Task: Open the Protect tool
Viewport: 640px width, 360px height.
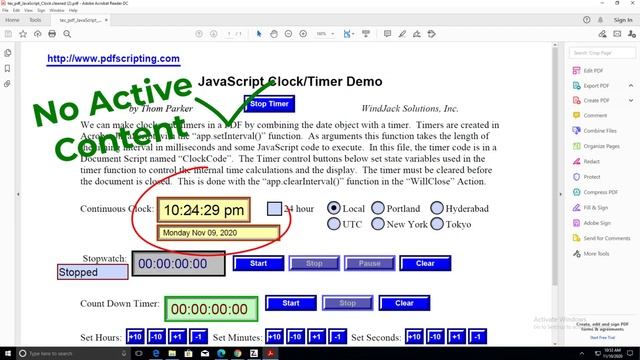Action: click(x=587, y=177)
